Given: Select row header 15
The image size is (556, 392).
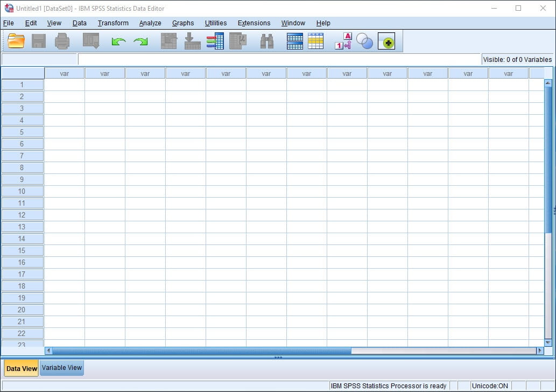Looking at the screenshot, I should tap(23, 251).
